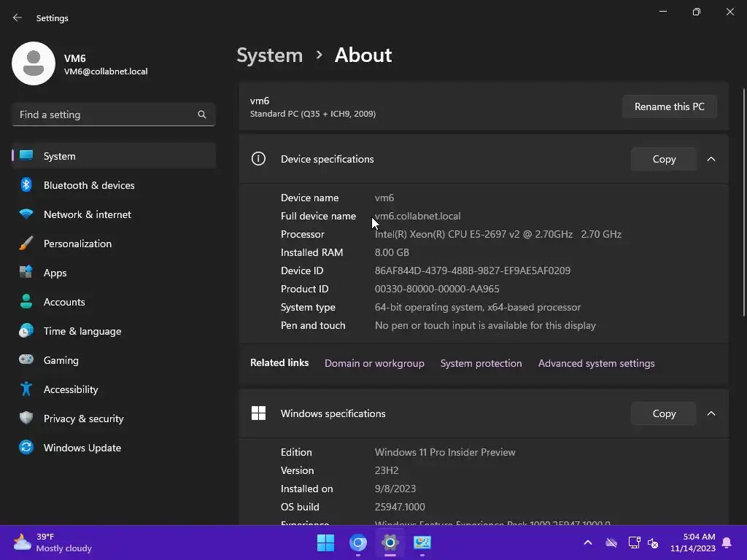This screenshot has height=560, width=747.
Task: Show hidden tray icons chevron
Action: (588, 542)
